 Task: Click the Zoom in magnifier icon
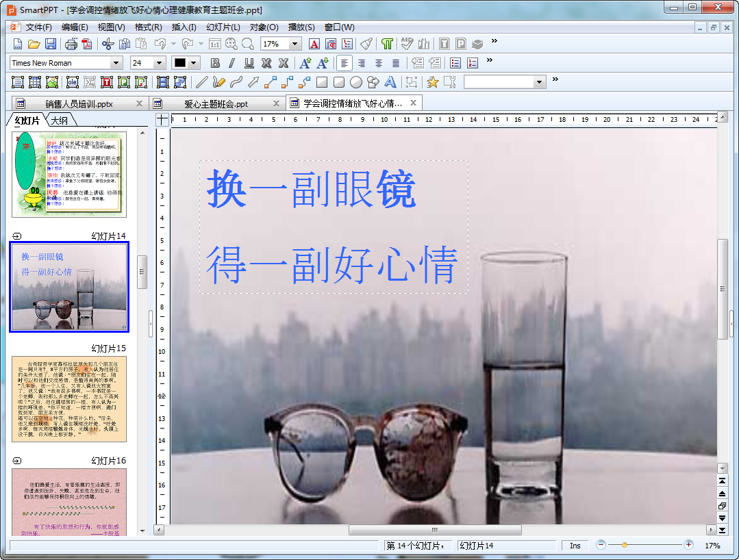tap(231, 44)
